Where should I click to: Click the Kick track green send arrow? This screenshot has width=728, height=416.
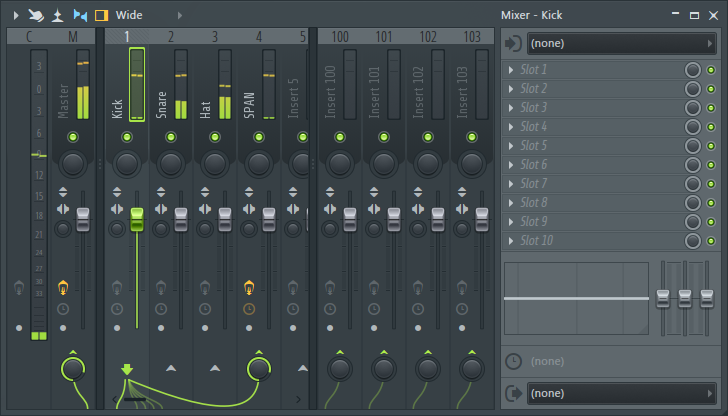(x=127, y=369)
